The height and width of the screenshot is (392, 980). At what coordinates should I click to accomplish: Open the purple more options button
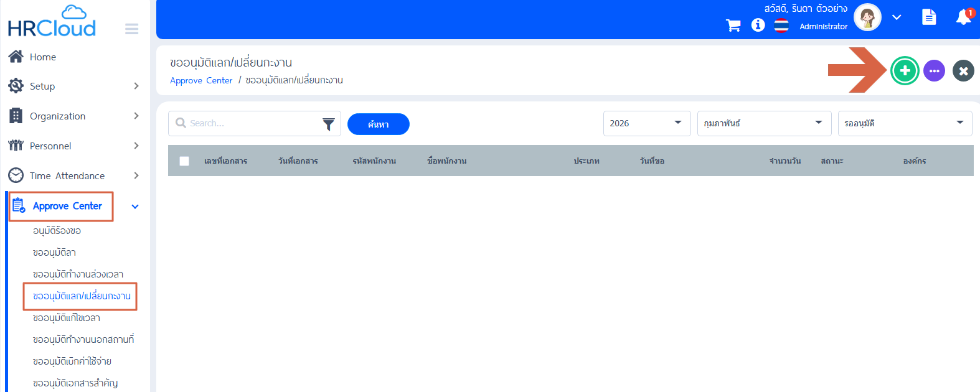pyautogui.click(x=934, y=71)
